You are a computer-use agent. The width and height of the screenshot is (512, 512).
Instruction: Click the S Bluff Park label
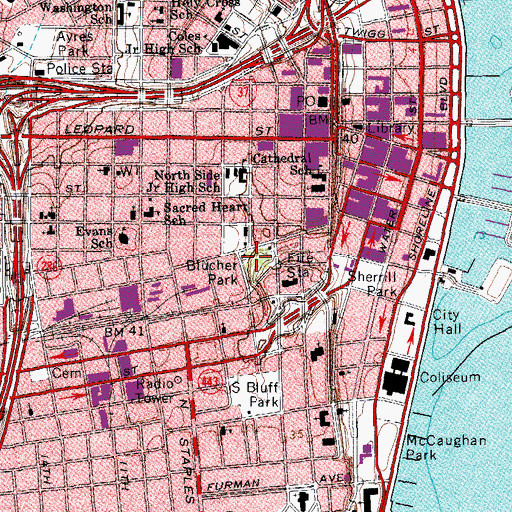(x=255, y=395)
